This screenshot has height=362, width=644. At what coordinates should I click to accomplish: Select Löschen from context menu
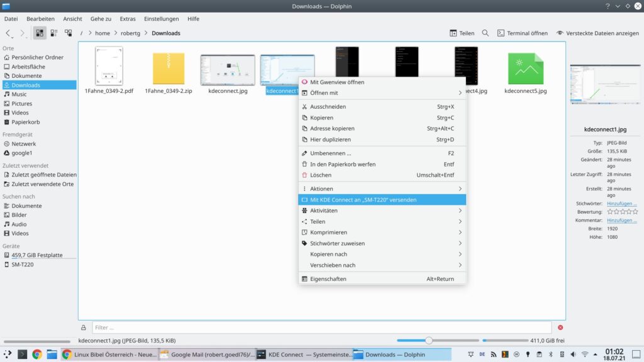click(x=382, y=175)
